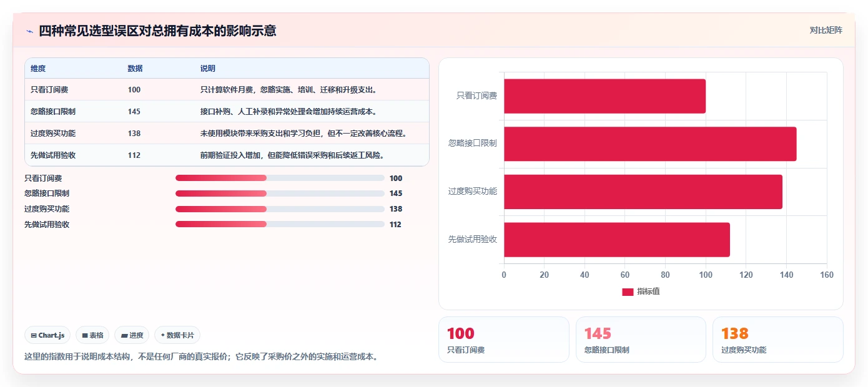This screenshot has width=868, height=387.
Task: Open the 145 忽略接口限制 data card
Action: (641, 340)
